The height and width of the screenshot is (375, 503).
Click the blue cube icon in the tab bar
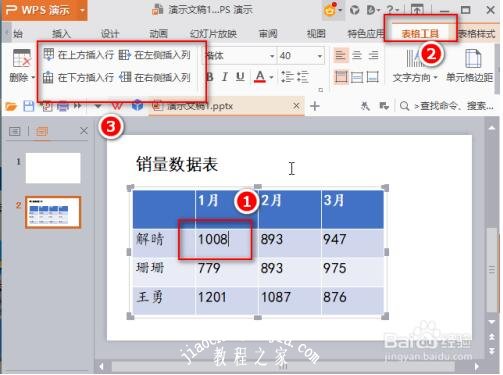coord(137,106)
